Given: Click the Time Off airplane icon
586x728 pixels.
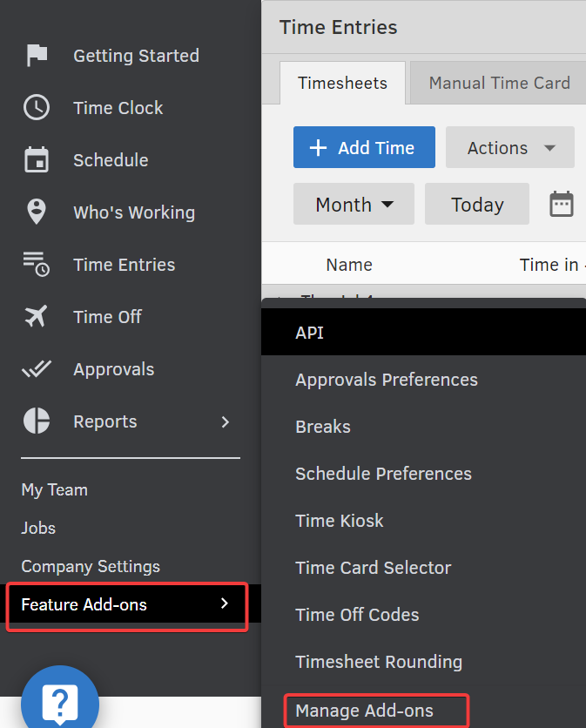Looking at the screenshot, I should point(37,317).
